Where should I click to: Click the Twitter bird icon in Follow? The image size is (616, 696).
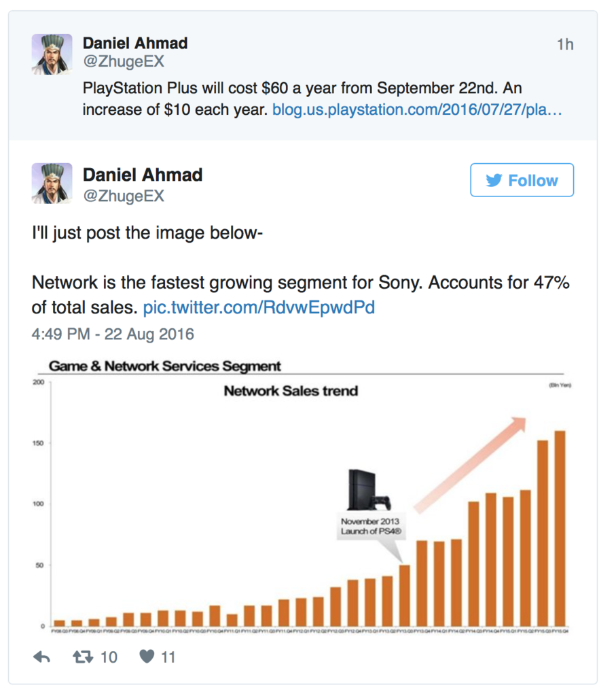coord(494,180)
